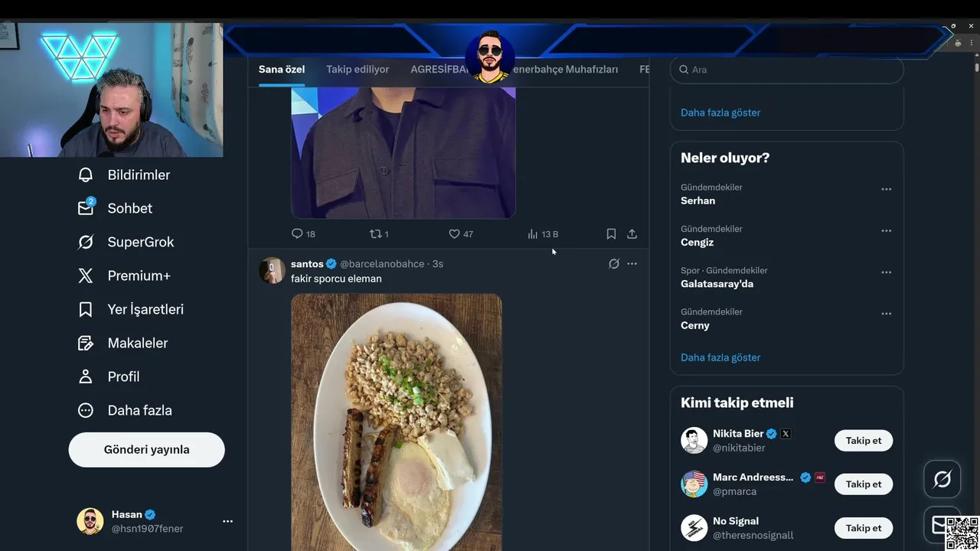Screen dimensions: 980x551
Task: Click the Premium+ X logo icon
Action: tap(86, 275)
